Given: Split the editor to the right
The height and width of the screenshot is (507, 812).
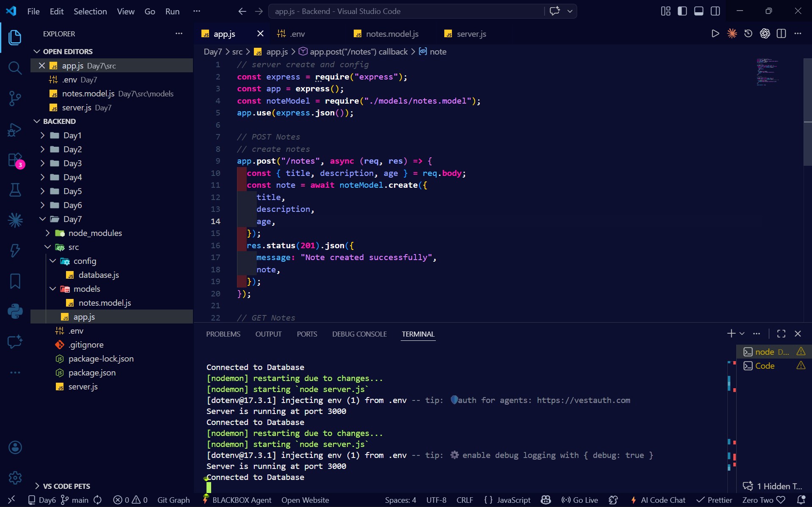Looking at the screenshot, I should tap(781, 34).
